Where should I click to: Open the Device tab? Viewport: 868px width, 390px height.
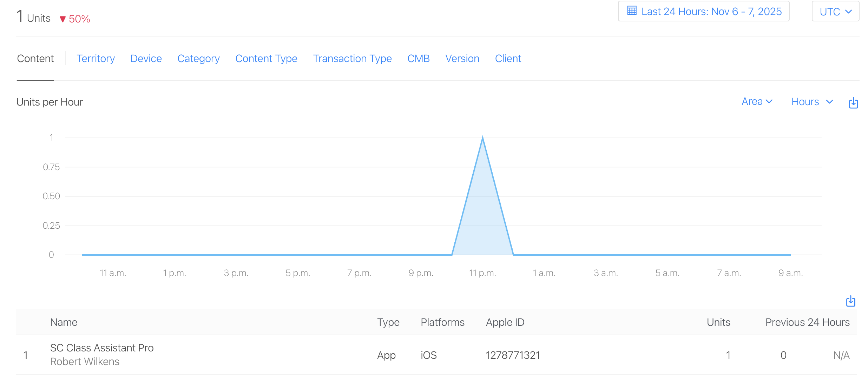146,58
